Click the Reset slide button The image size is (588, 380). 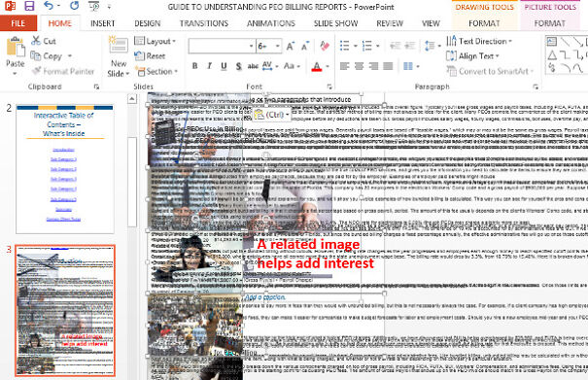coord(150,56)
